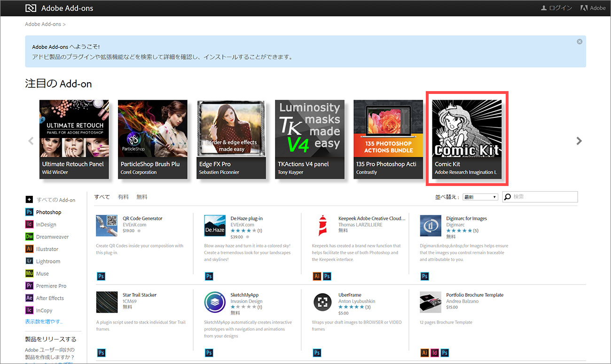The height and width of the screenshot is (364, 611).
Task: Open Comic Kit featured card
Action: click(467, 139)
